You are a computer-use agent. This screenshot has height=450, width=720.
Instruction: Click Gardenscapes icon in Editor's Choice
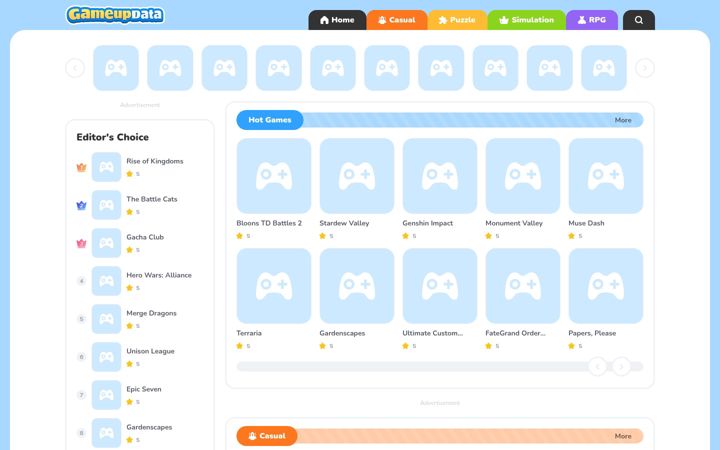pos(107,433)
